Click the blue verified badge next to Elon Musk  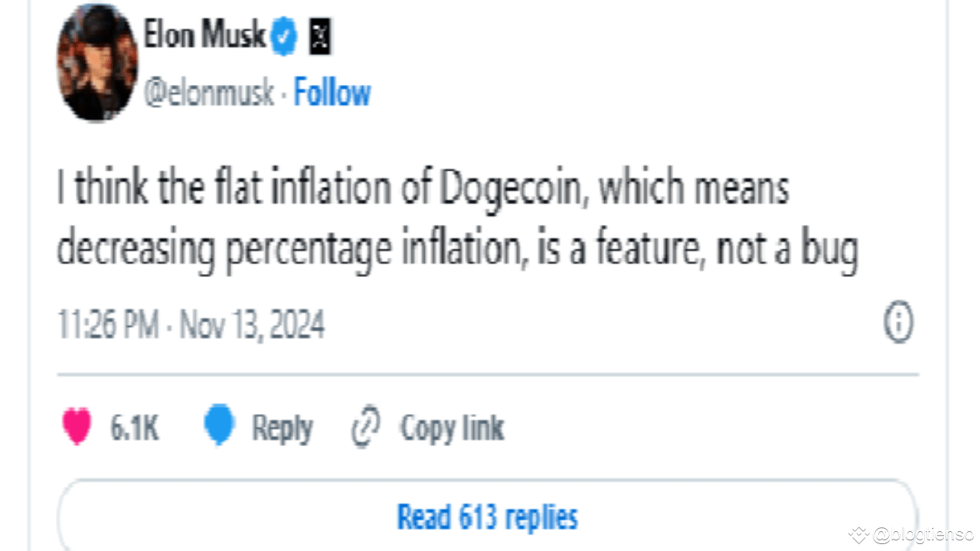[283, 34]
